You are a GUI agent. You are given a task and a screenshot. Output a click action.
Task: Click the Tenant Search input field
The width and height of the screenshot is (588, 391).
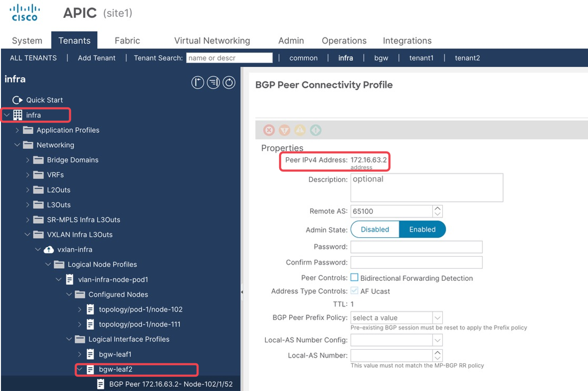coord(229,58)
